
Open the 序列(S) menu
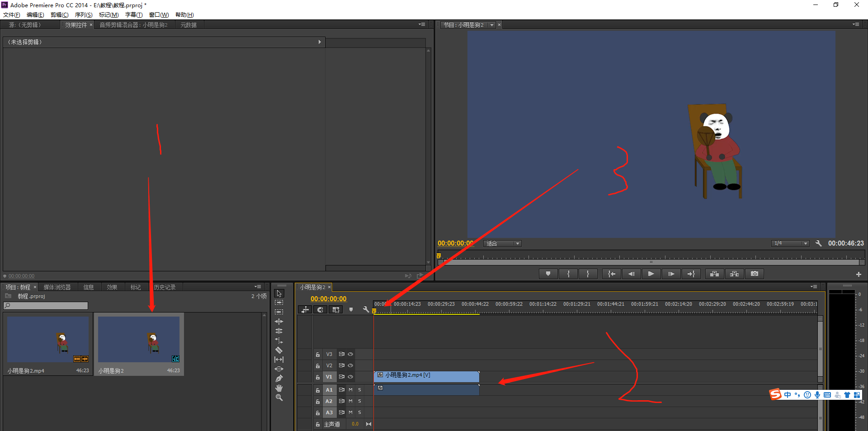click(x=84, y=15)
